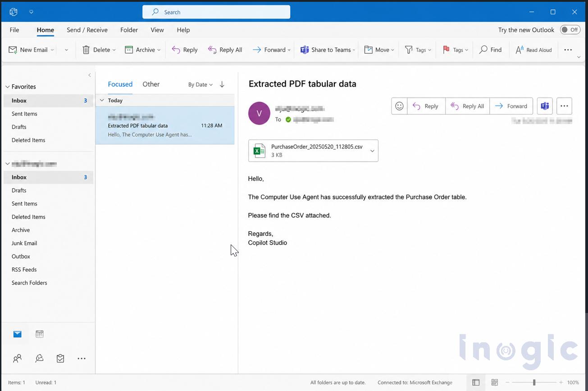Expand the ribbon chevron at the right edge

pos(579,57)
